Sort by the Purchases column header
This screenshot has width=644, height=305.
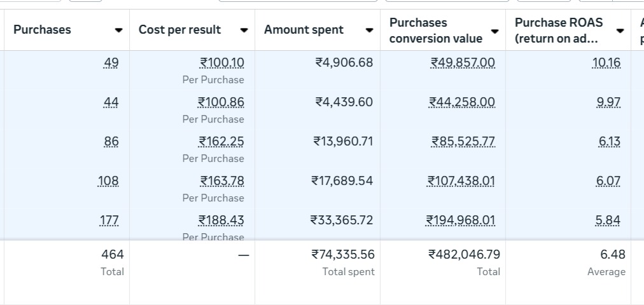[42, 30]
